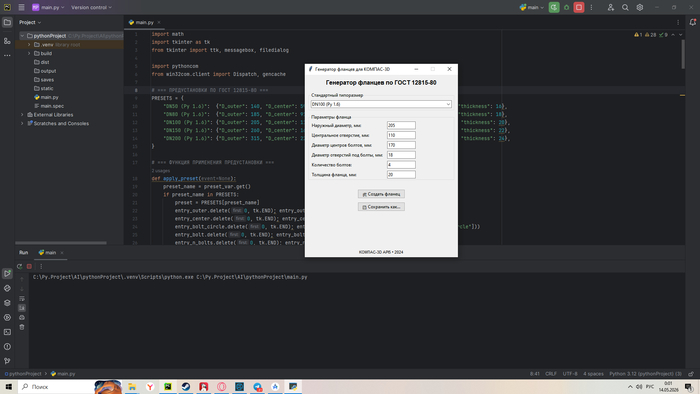Open the Project view dropdown
This screenshot has height=394, width=700.
(x=30, y=22)
